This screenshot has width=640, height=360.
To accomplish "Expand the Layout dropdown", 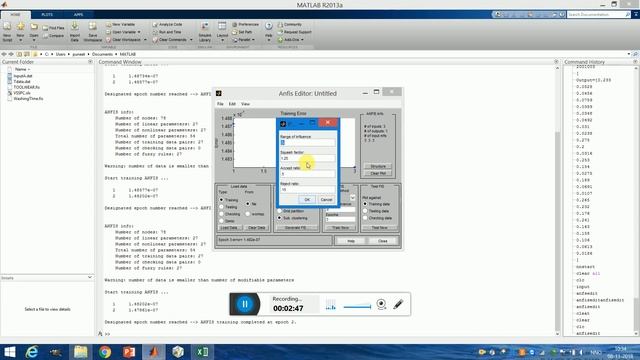I will pyautogui.click(x=222, y=40).
